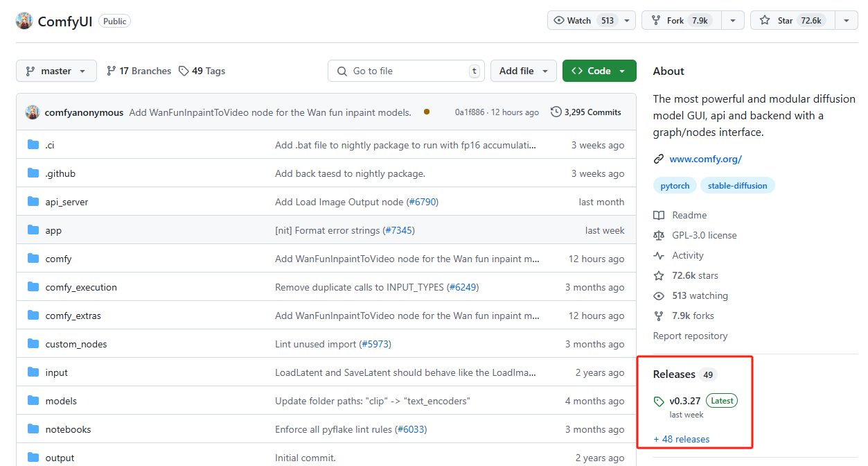Open the www.comfy.org website link
The image size is (868, 466).
[x=705, y=159]
